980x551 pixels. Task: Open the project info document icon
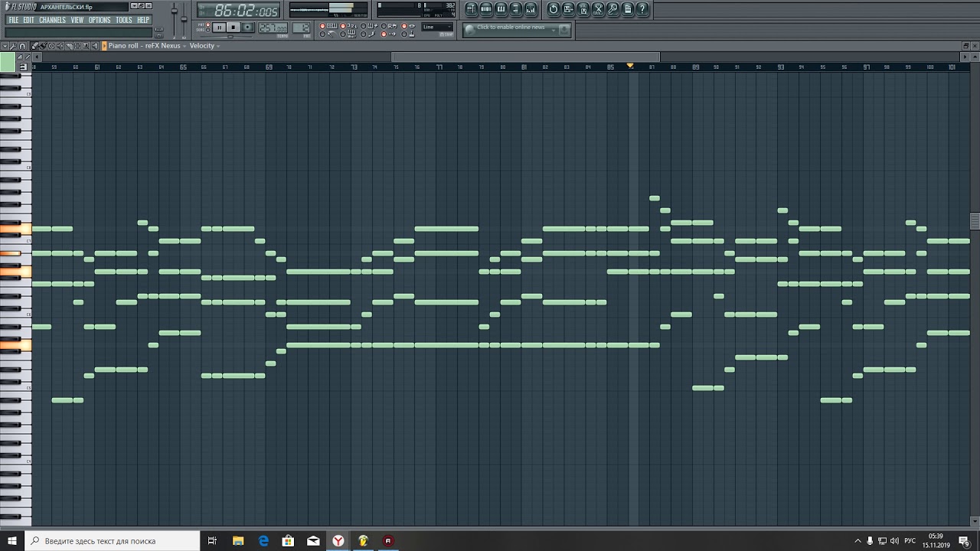tap(627, 9)
